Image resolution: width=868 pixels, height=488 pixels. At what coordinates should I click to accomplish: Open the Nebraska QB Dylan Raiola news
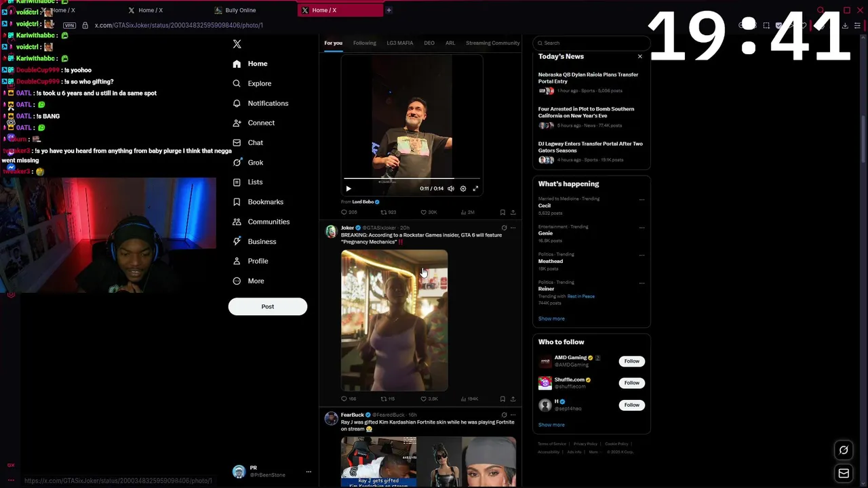591,82
